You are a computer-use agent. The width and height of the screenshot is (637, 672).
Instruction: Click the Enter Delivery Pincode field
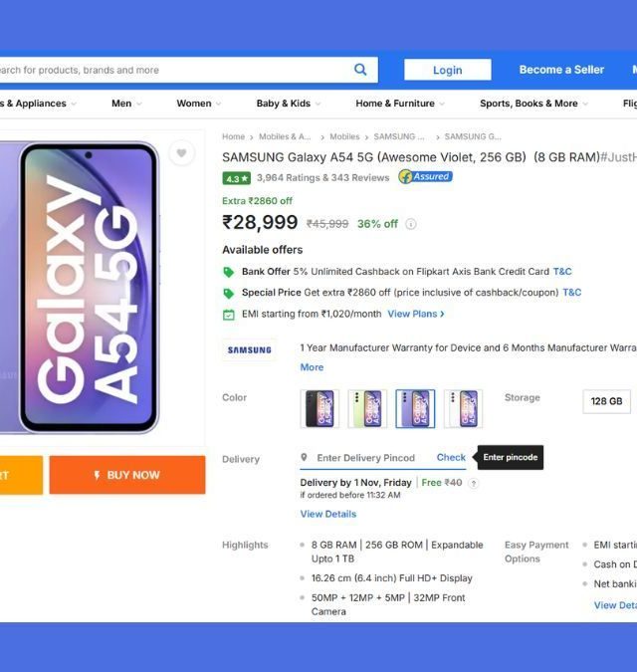366,458
